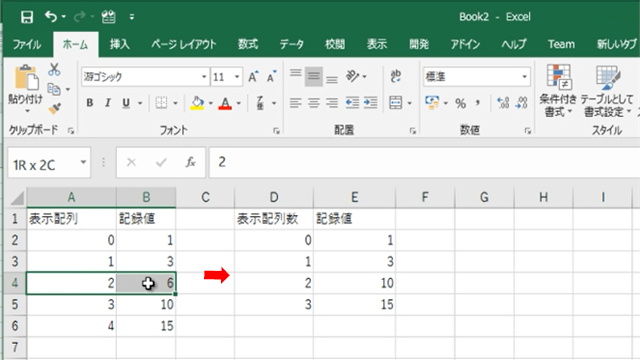Open the 標準 number format dropdown
The height and width of the screenshot is (360, 640).
(524, 77)
